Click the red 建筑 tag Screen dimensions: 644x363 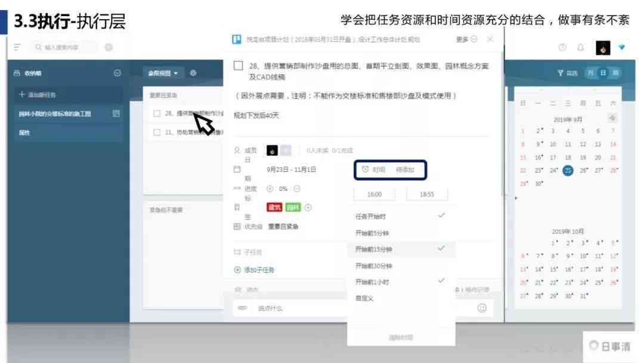pos(274,207)
